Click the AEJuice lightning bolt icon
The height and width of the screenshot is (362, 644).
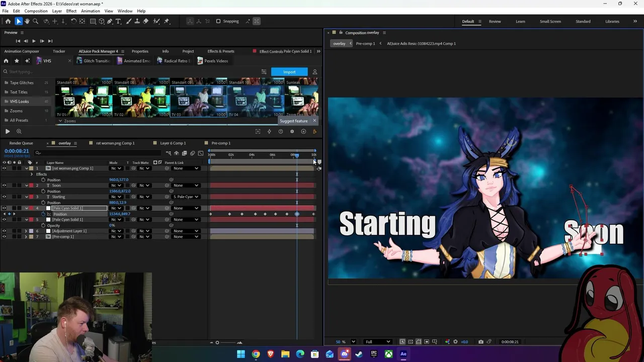pos(269,131)
